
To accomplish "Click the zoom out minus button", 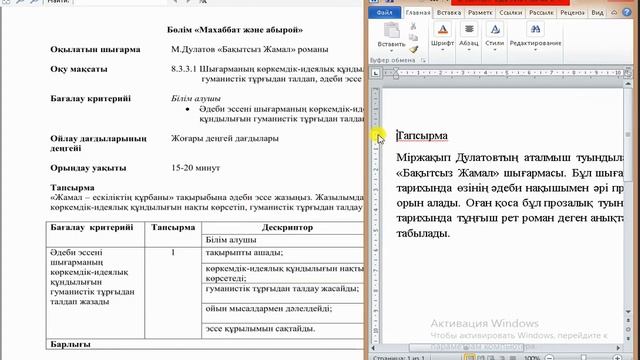I will [550, 358].
